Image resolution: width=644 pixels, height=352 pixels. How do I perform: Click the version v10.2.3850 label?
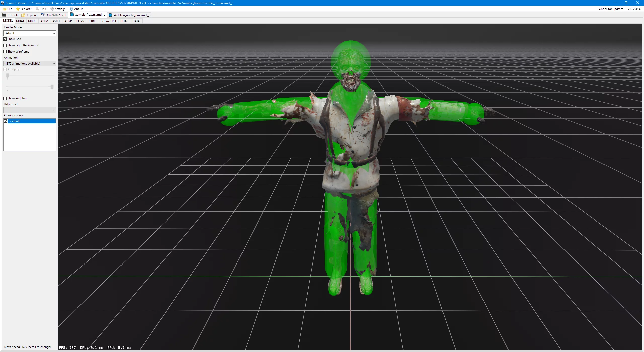[x=634, y=9]
